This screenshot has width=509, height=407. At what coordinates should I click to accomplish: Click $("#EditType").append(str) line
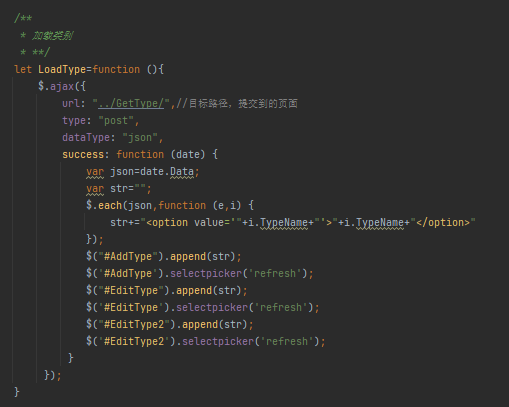[x=167, y=290]
